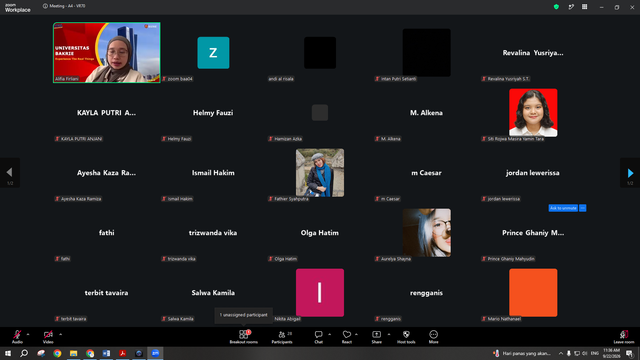Viewport: 640px width, 360px height.
Task: Select Mario Nathanael's orange avatar tile
Action: pos(533,293)
